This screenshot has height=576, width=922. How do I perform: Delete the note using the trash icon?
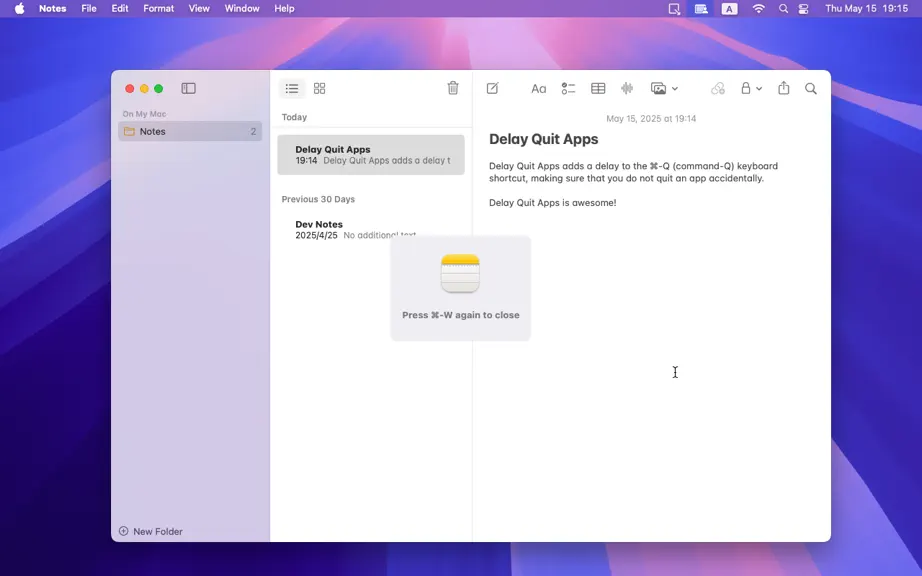(453, 88)
